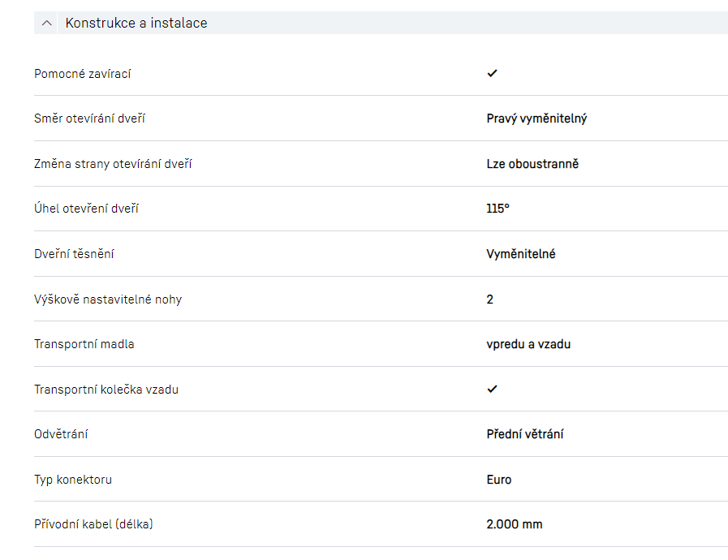Click the Úhel otevření dveří label

(x=86, y=209)
